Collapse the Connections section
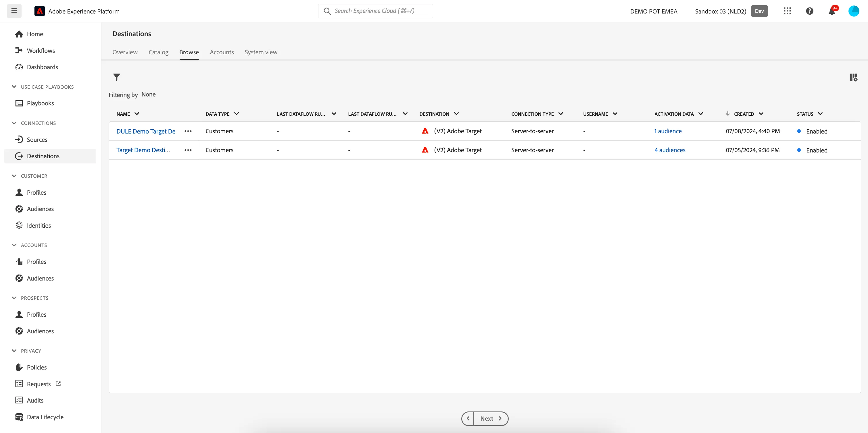The width and height of the screenshot is (868, 433). (x=14, y=123)
